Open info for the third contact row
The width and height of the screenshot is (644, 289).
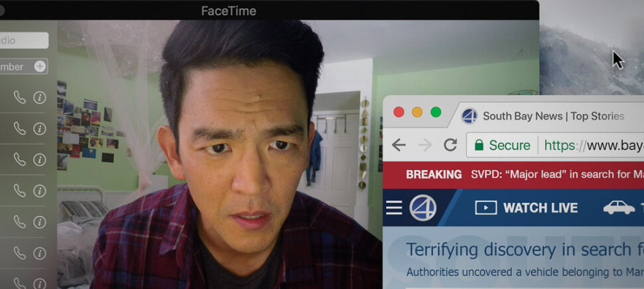click(x=39, y=159)
